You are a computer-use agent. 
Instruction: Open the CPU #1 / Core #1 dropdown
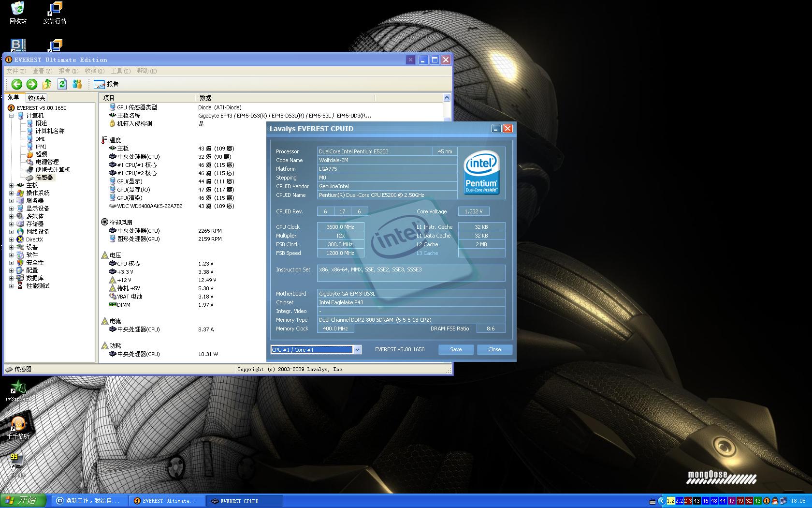[357, 349]
